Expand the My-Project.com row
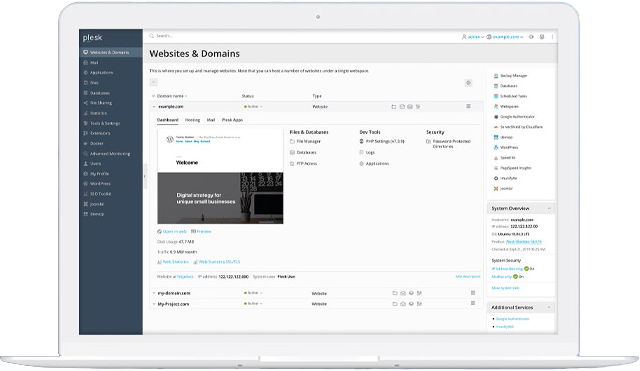The image size is (640, 371). (154, 304)
